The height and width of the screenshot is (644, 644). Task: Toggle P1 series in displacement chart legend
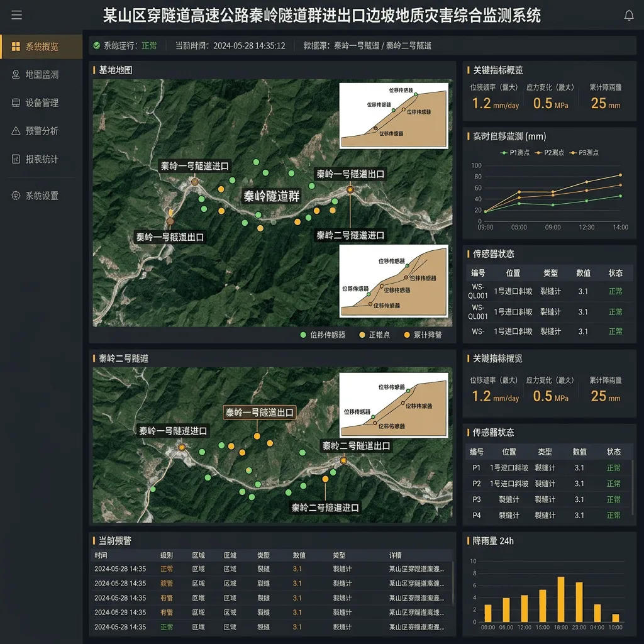point(515,153)
